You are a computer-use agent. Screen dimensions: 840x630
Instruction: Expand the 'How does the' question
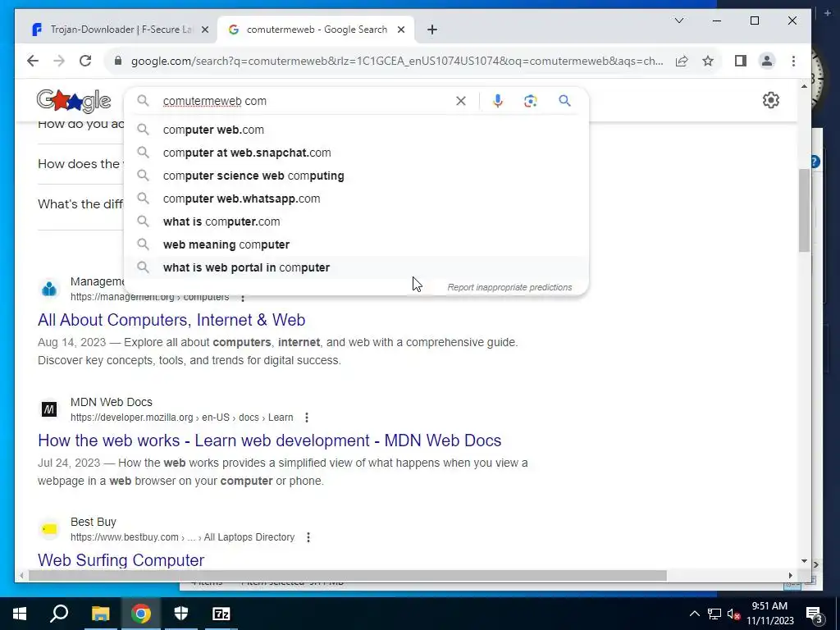[x=80, y=164]
